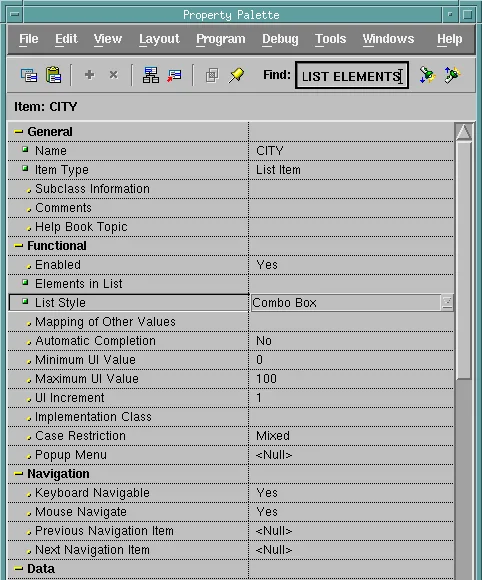Open the Tools menu
The width and height of the screenshot is (482, 580).
pos(330,39)
